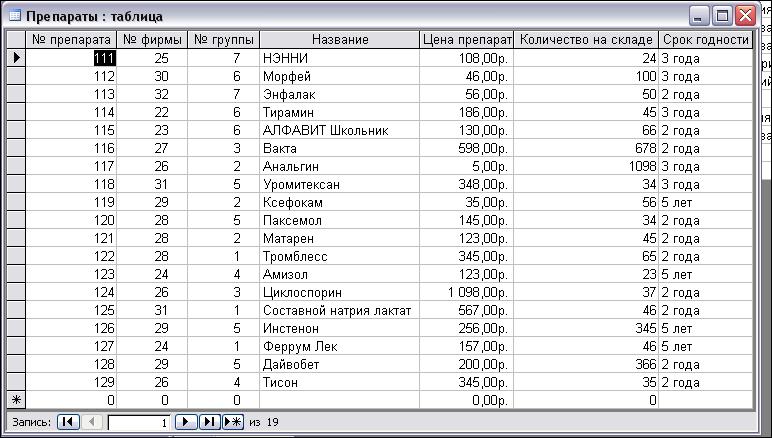Click the row selector for record 120
Image resolution: width=772 pixels, height=438 pixels.
point(16,220)
